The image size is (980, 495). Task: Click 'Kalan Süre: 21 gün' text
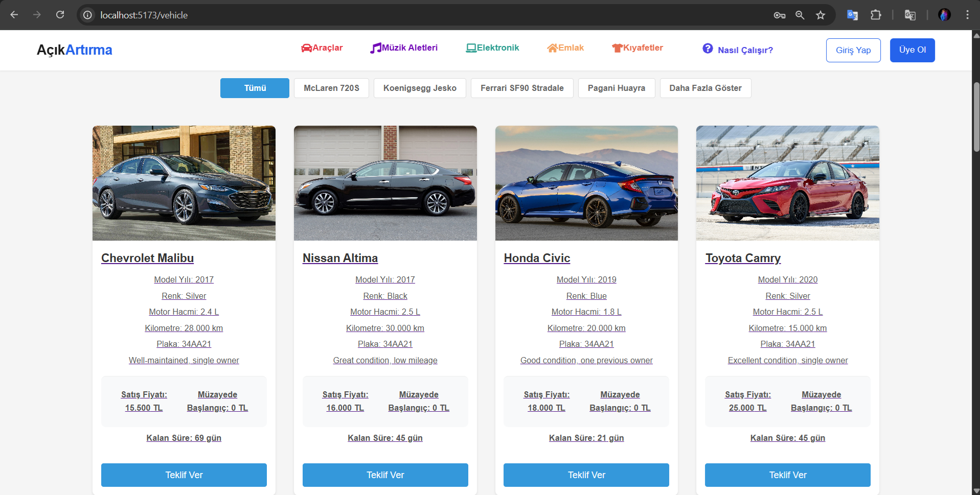[x=586, y=438]
